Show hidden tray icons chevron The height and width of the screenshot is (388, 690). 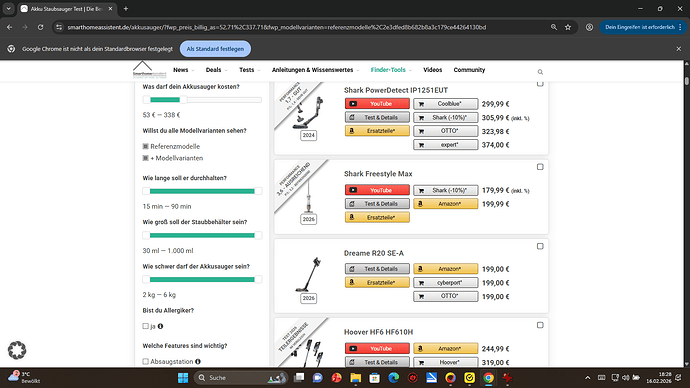(587, 377)
